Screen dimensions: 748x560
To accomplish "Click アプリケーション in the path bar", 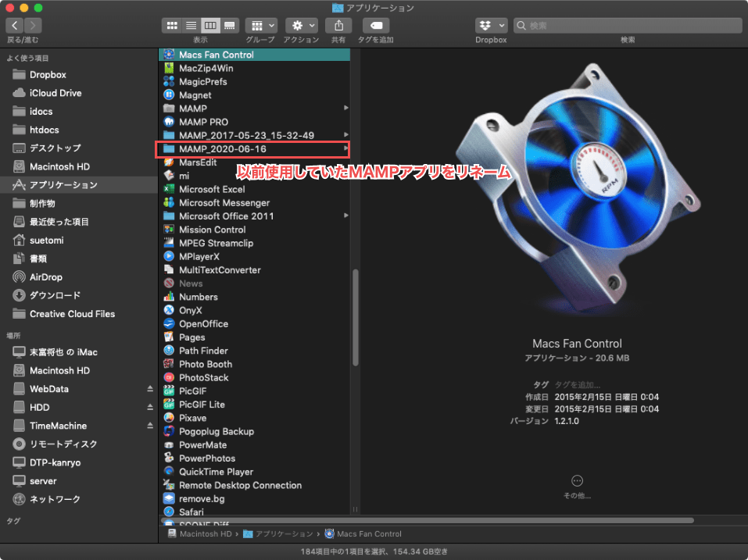I will click(278, 533).
